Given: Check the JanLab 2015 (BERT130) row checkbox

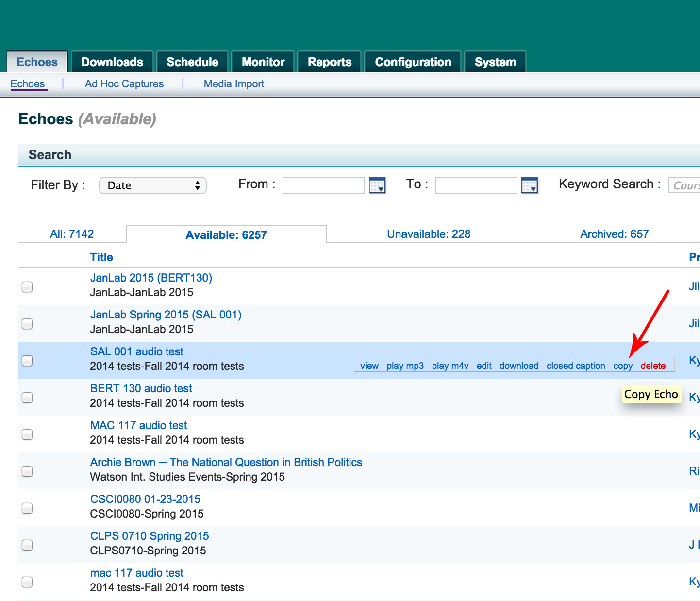Looking at the screenshot, I should click(x=27, y=287).
